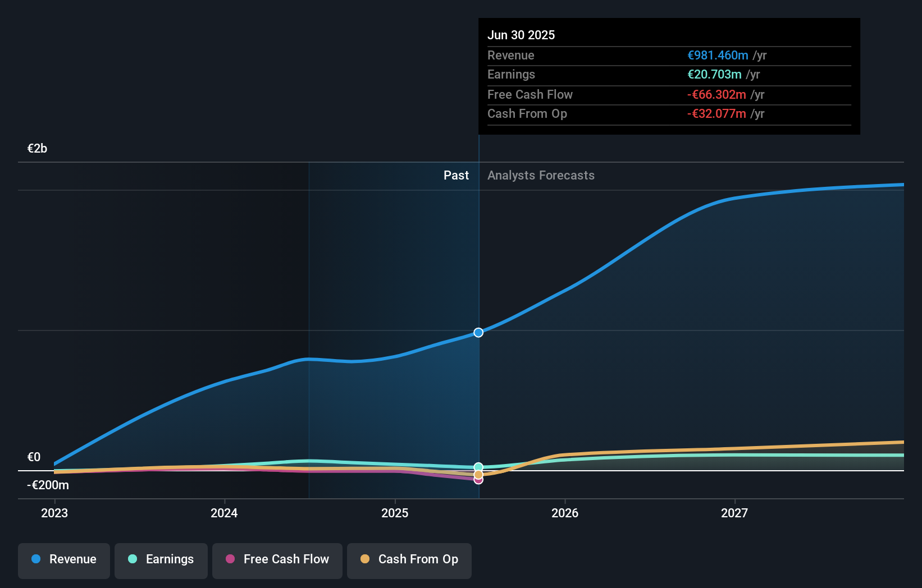922x588 pixels.
Task: Toggle the Earnings legend button
Action: [x=161, y=561]
